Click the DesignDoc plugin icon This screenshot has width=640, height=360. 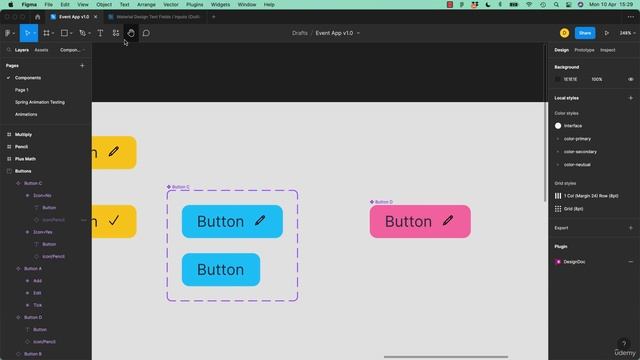click(x=558, y=262)
